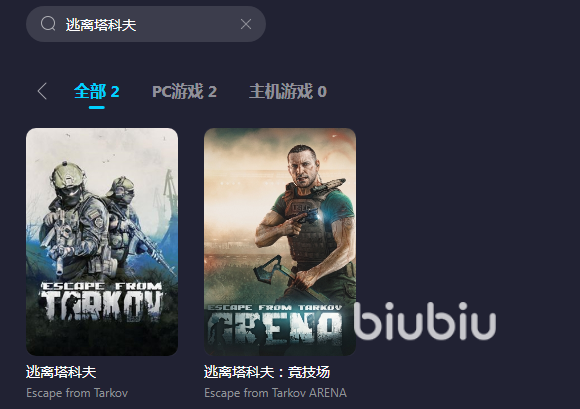Clear the search text with the X icon
Viewport: 580px width, 409px height.
tap(246, 24)
